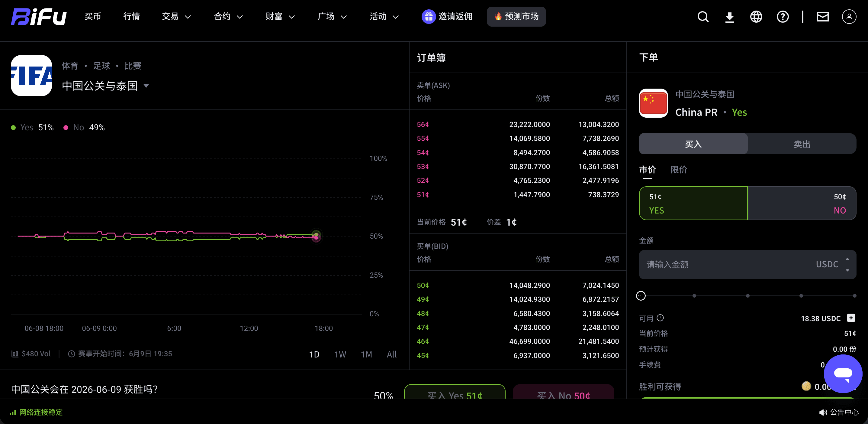The image size is (868, 424).
Task: Expand the 合约 navigation dropdown
Action: tap(228, 17)
